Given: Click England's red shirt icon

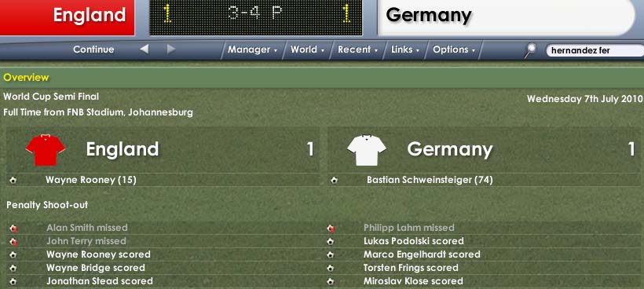Looking at the screenshot, I should click(x=46, y=150).
